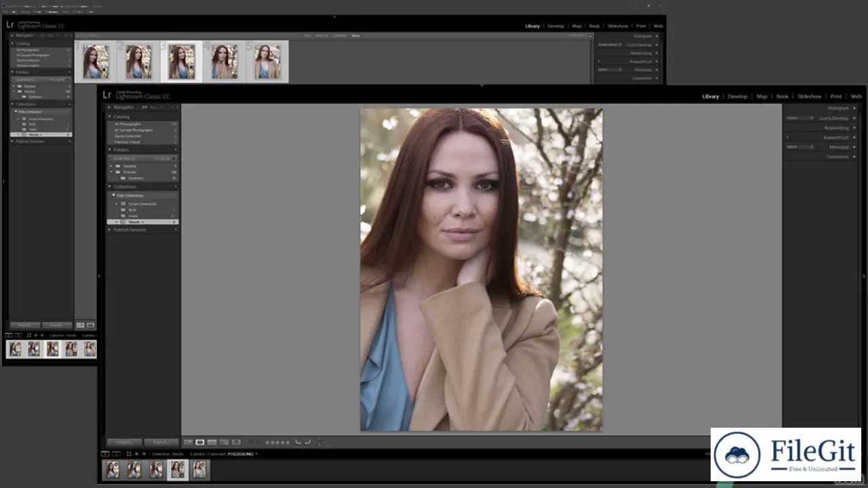Switch to Grid view in front toolbar
This screenshot has width=868, height=488.
(189, 442)
